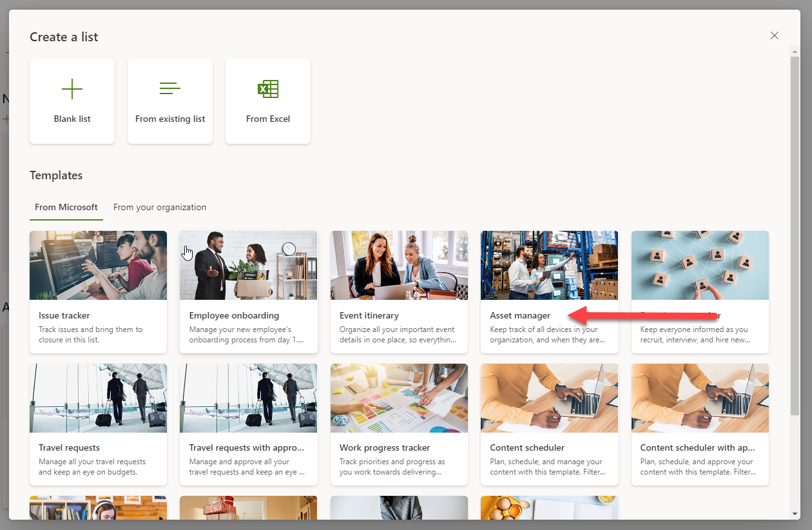The width and height of the screenshot is (812, 530).
Task: Choose Content scheduler with approvals template
Action: pos(700,424)
